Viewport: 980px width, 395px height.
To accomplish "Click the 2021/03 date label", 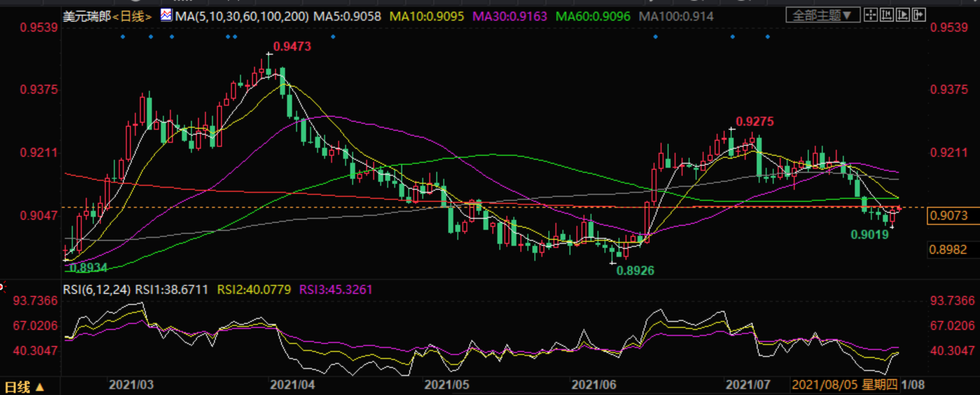I will [131, 385].
